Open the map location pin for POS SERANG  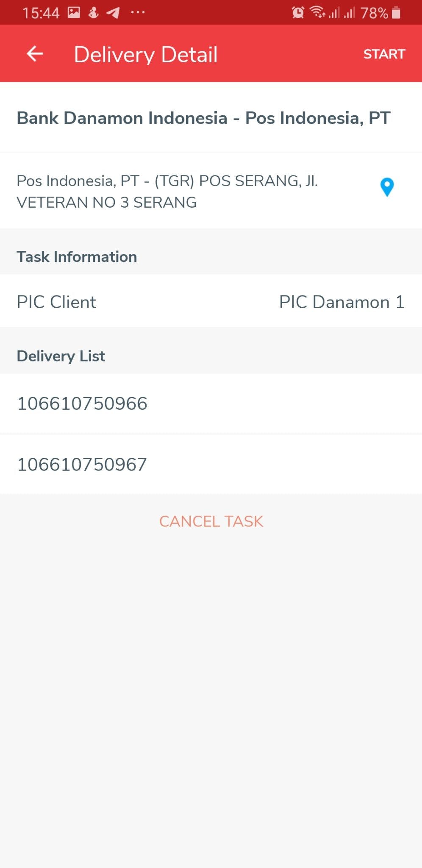[386, 187]
